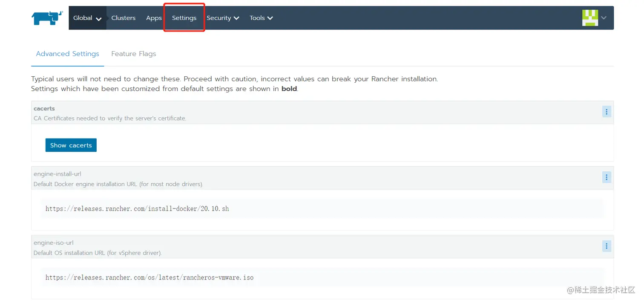
Task: Click the engine-install-url setting name
Action: point(57,174)
